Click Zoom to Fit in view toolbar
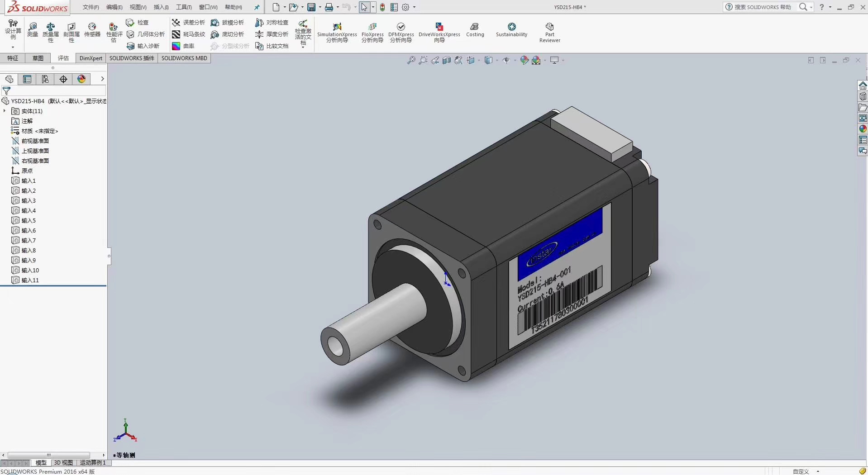Viewport: 868px width, 475px height. [411, 60]
